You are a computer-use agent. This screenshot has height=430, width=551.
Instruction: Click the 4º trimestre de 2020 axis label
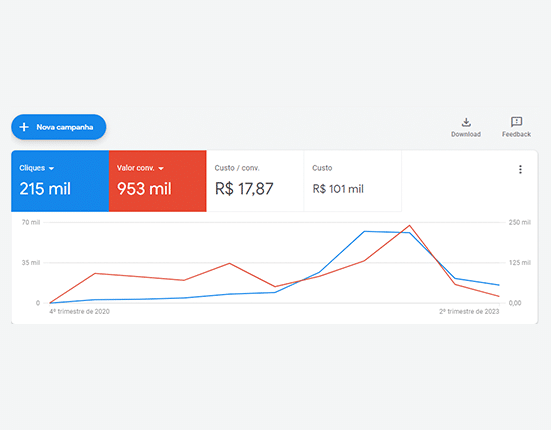[79, 311]
